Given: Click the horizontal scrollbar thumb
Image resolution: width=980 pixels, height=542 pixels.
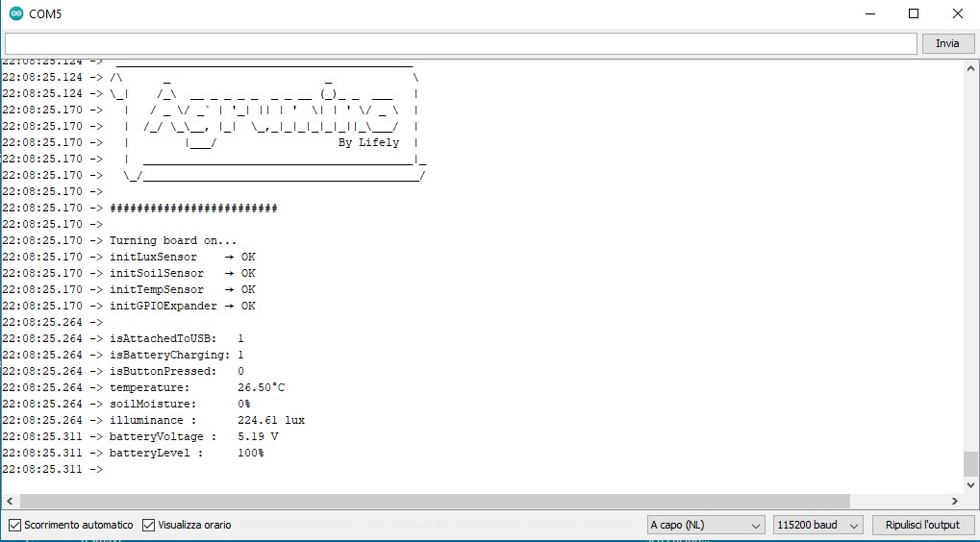Looking at the screenshot, I should [433, 501].
